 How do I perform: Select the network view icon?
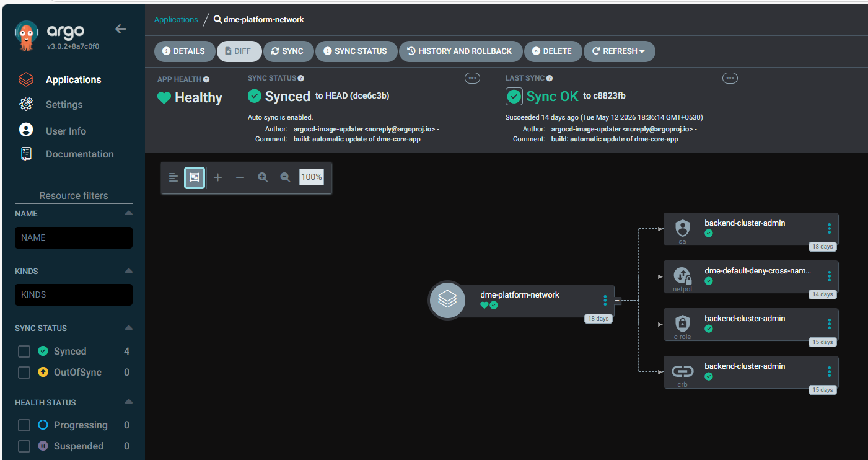point(195,177)
